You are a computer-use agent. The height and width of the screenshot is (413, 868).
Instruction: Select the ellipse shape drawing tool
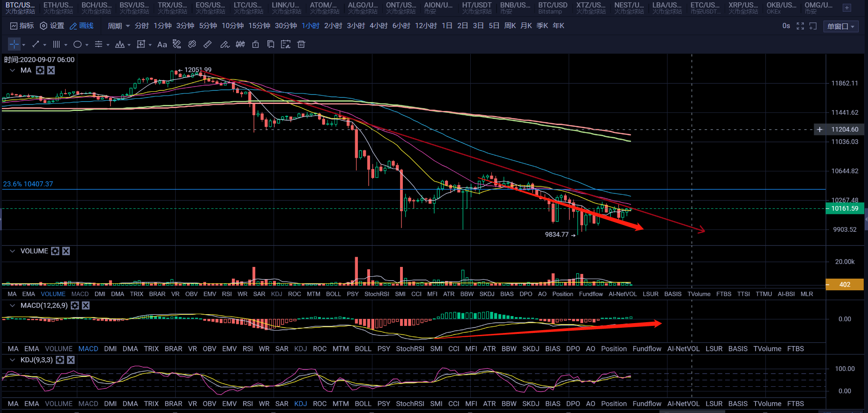click(78, 44)
